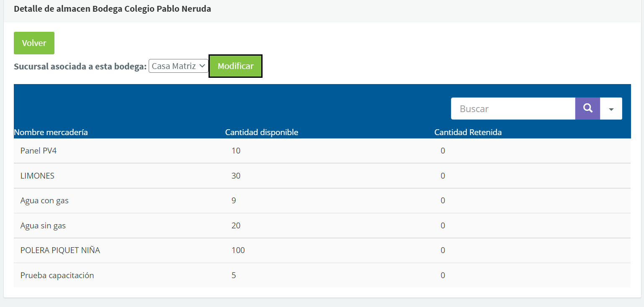The height and width of the screenshot is (307, 644).
Task: Click the purple magnifier search icon
Action: click(587, 109)
